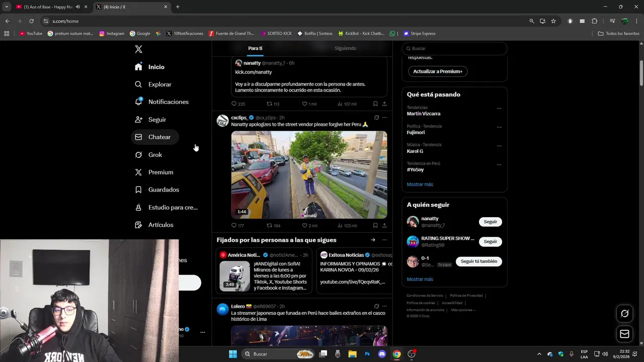
Task: Bookmark nanatty quoted post
Action: (x=375, y=104)
